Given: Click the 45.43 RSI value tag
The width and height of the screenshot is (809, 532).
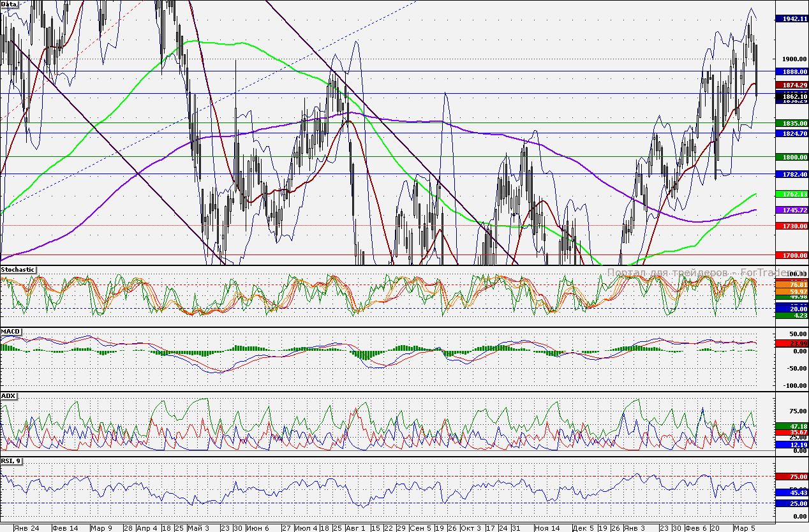Looking at the screenshot, I should pos(791,492).
